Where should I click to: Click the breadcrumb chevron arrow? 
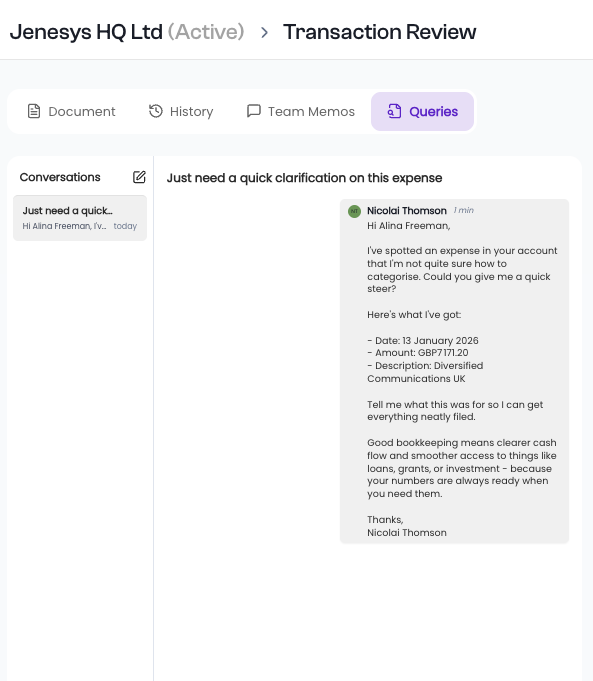[264, 32]
